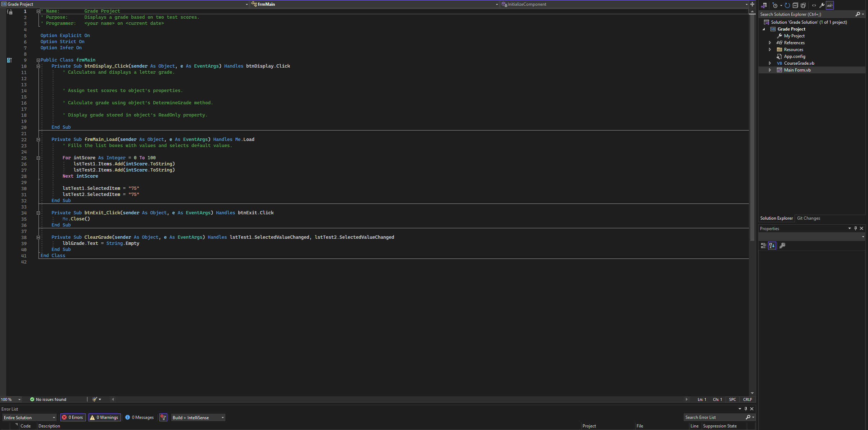Open Properties via the wrench toolbar icon

point(822,5)
